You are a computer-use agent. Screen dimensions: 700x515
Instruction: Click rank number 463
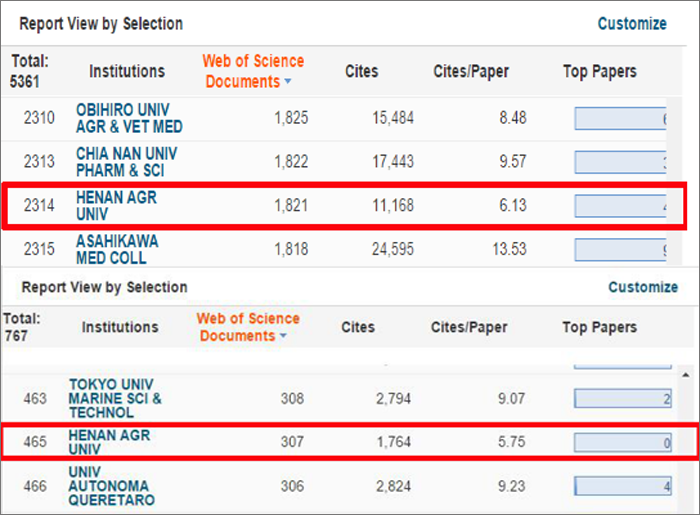tap(35, 398)
